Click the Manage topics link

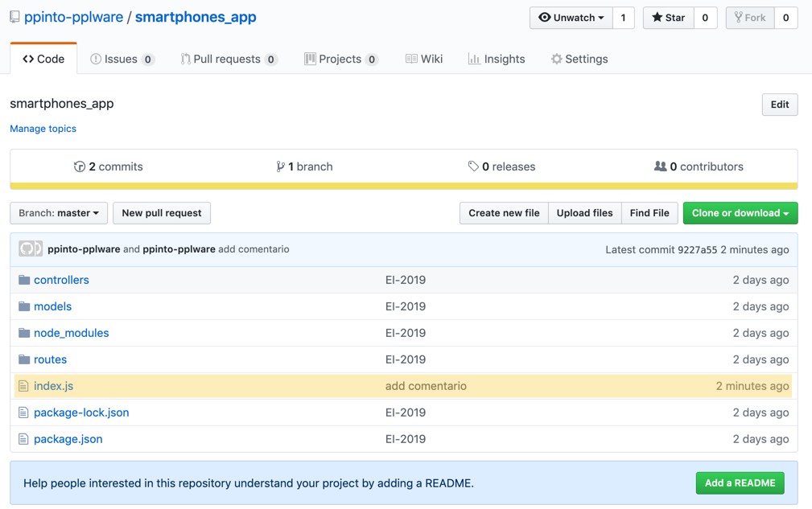click(x=43, y=129)
